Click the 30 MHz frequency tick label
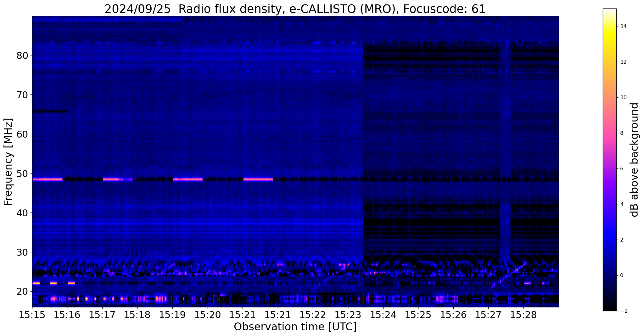 [x=22, y=252]
